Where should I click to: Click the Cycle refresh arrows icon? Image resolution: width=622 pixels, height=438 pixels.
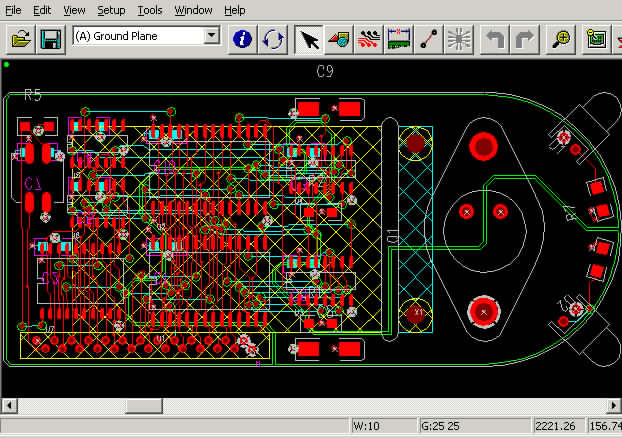pyautogui.click(x=273, y=39)
